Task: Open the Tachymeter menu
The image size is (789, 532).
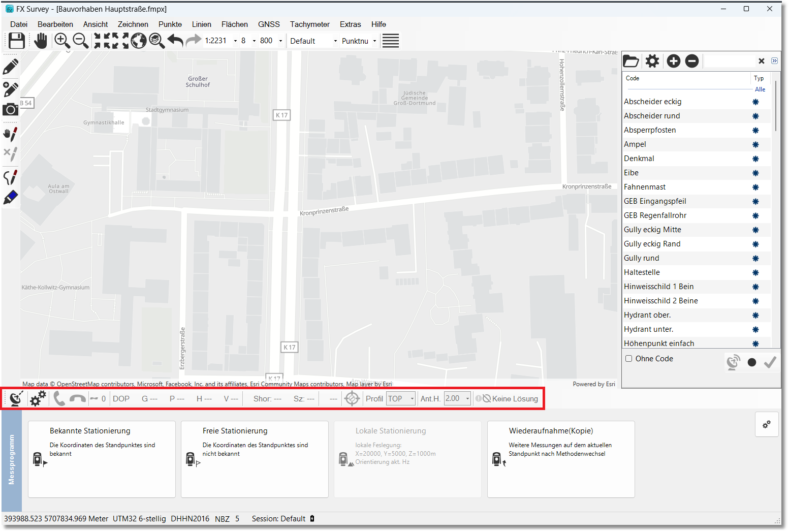Action: [x=309, y=24]
